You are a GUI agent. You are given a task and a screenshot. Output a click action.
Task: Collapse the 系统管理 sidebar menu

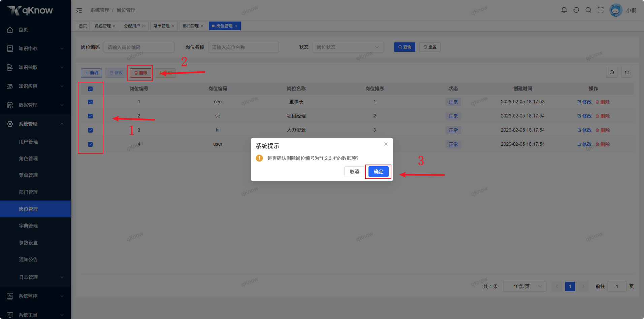pos(35,124)
